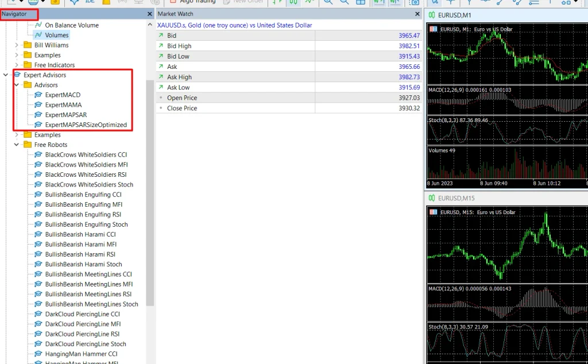Image resolution: width=588 pixels, height=364 pixels.
Task: Select ExpertMAPSARSizeOptimized in the Navigator
Action: pyautogui.click(x=86, y=125)
